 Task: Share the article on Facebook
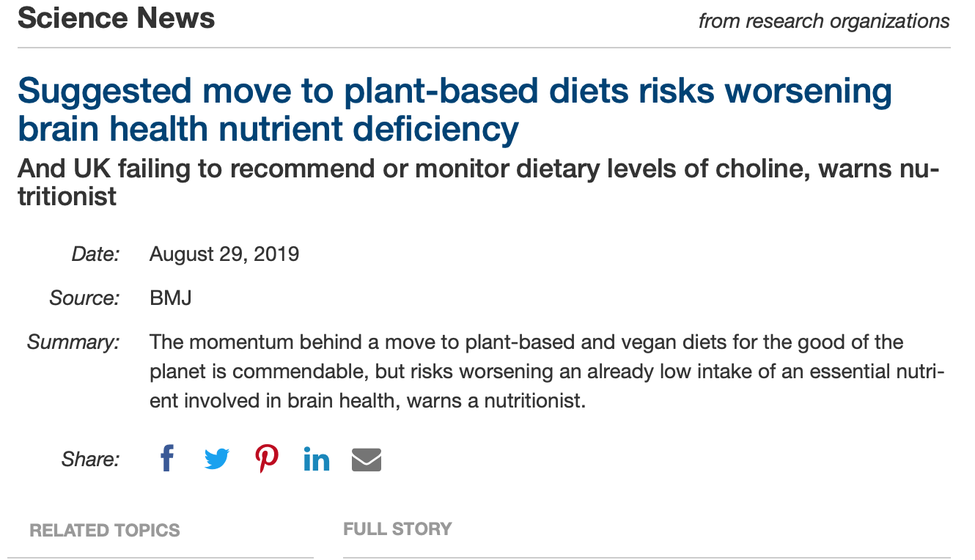[167, 459]
